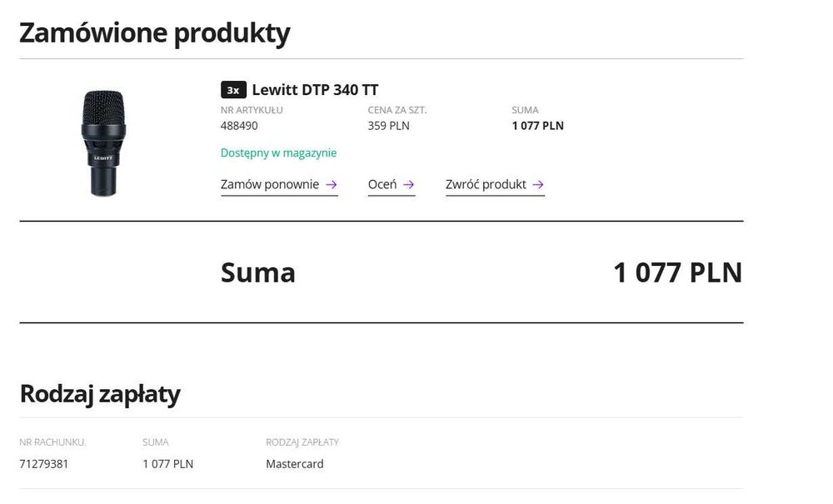
Task: Click the Dostępny w magazynie status text
Action: click(x=278, y=153)
